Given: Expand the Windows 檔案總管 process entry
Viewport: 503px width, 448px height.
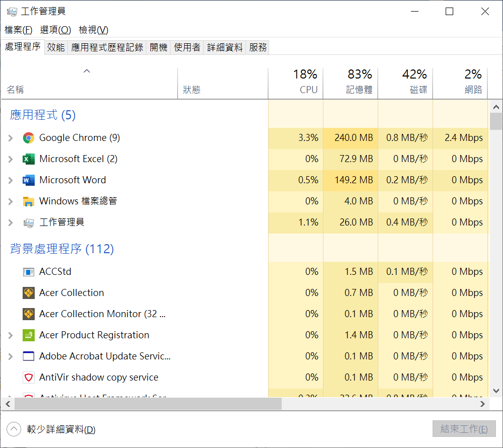Looking at the screenshot, I should [x=10, y=201].
